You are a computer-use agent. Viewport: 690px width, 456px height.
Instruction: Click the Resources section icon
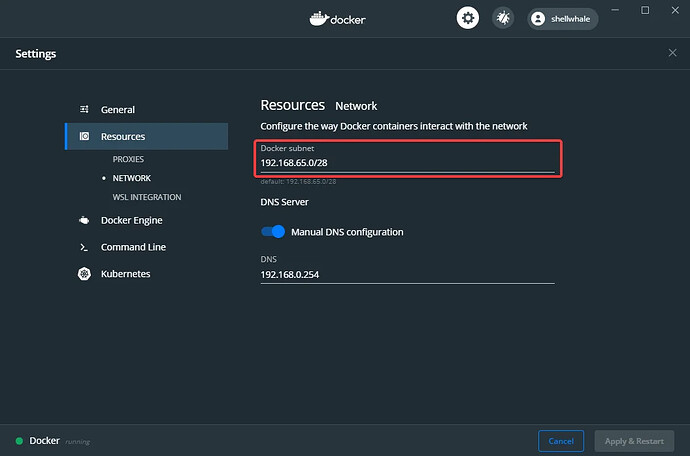coord(85,137)
